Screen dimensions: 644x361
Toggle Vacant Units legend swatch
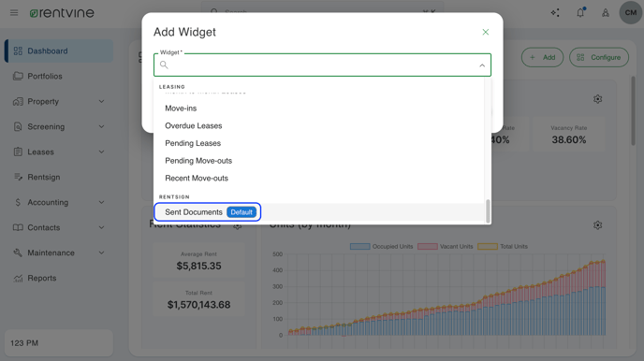click(x=427, y=247)
